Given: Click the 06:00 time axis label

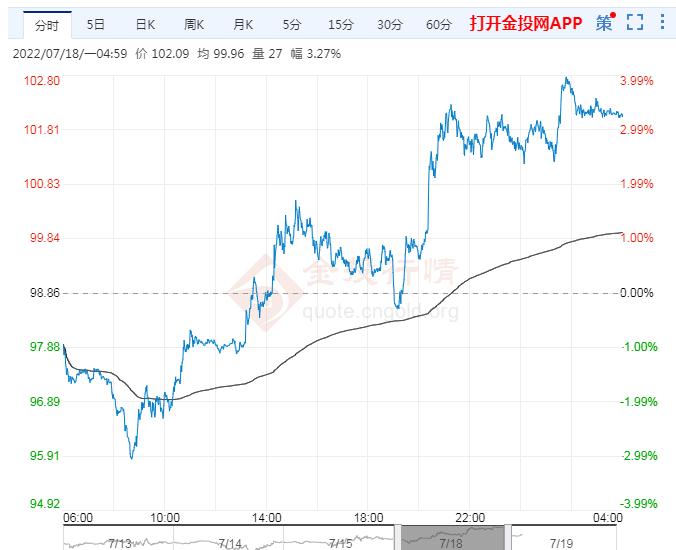Looking at the screenshot, I should pyautogui.click(x=78, y=518).
